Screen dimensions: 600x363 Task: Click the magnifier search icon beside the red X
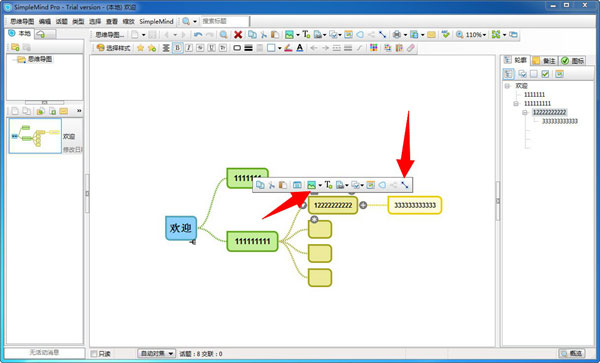point(223,35)
